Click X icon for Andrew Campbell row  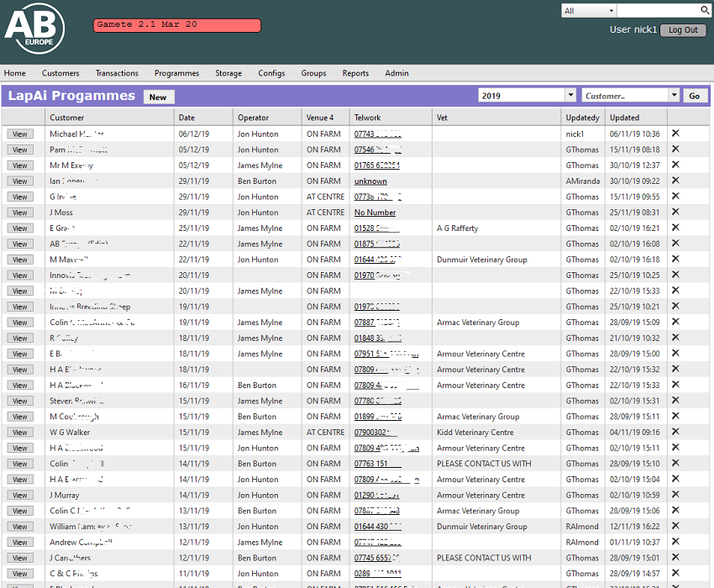[x=675, y=542]
